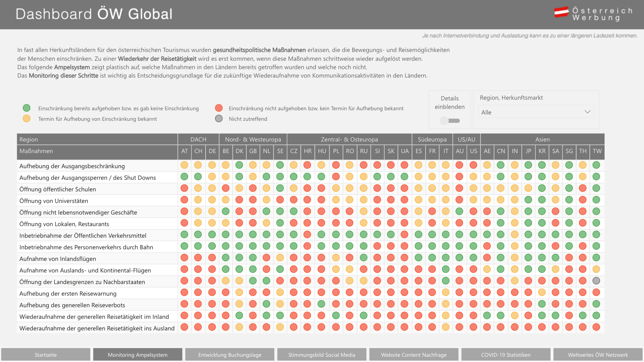Open the COVID-19 Statistiken tab
This screenshot has height=362, width=644.
(x=506, y=355)
